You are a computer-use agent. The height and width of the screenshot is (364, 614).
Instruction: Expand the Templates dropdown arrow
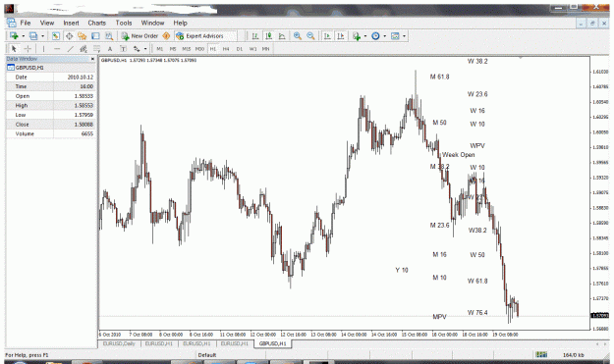[404, 36]
